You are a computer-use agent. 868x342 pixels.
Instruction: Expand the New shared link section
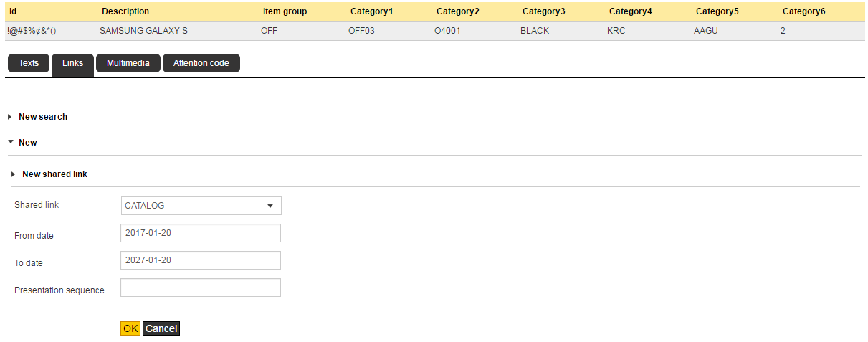point(54,174)
